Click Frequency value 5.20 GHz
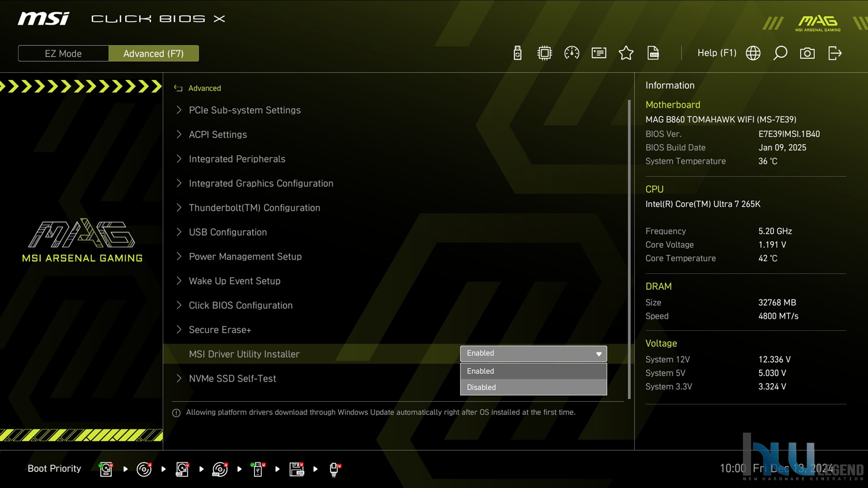This screenshot has height=488, width=868. 775,231
